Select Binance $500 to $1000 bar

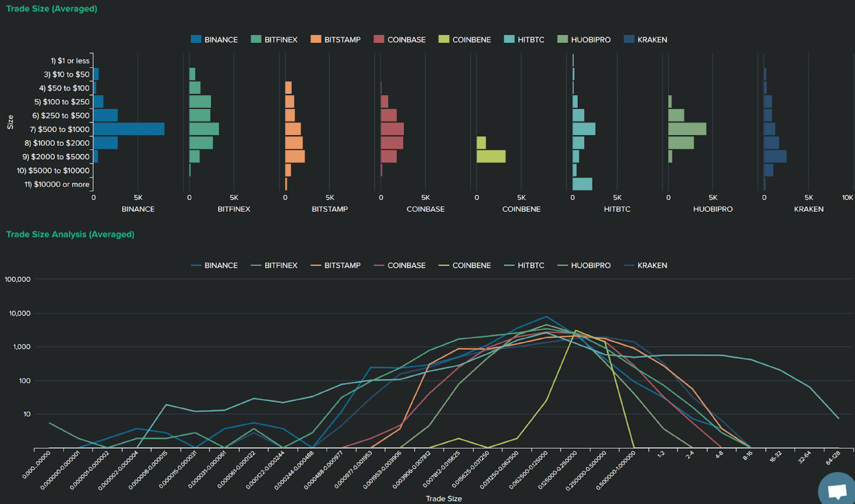(129, 129)
